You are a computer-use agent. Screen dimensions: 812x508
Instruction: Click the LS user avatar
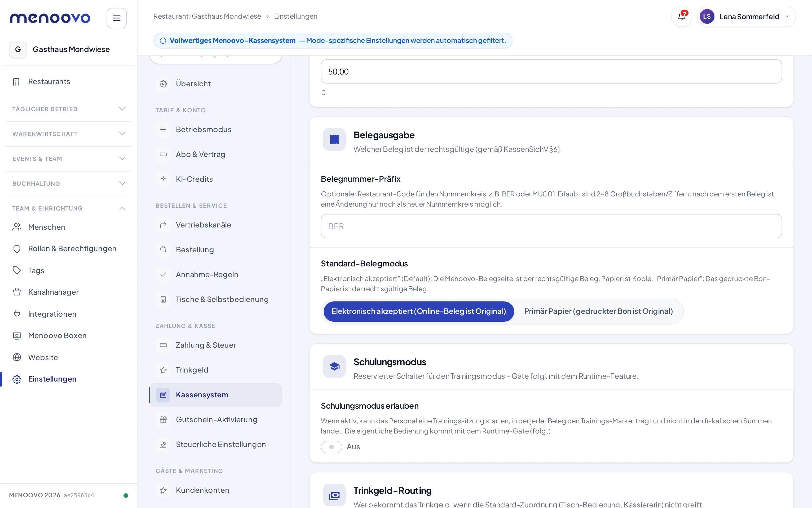coord(707,16)
